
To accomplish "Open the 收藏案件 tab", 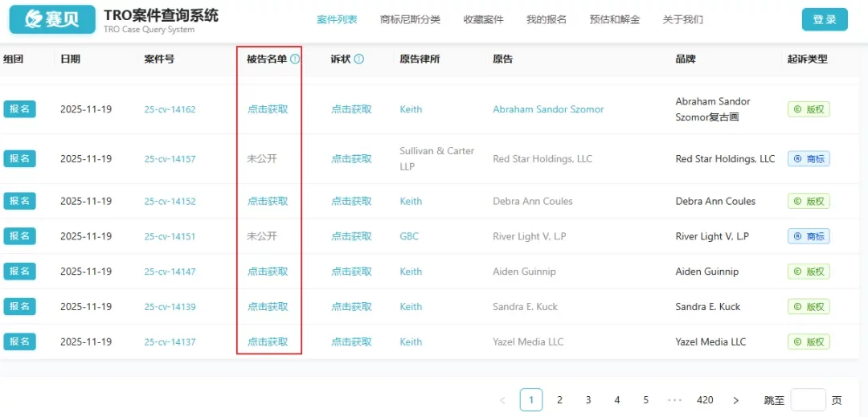I will click(x=483, y=19).
